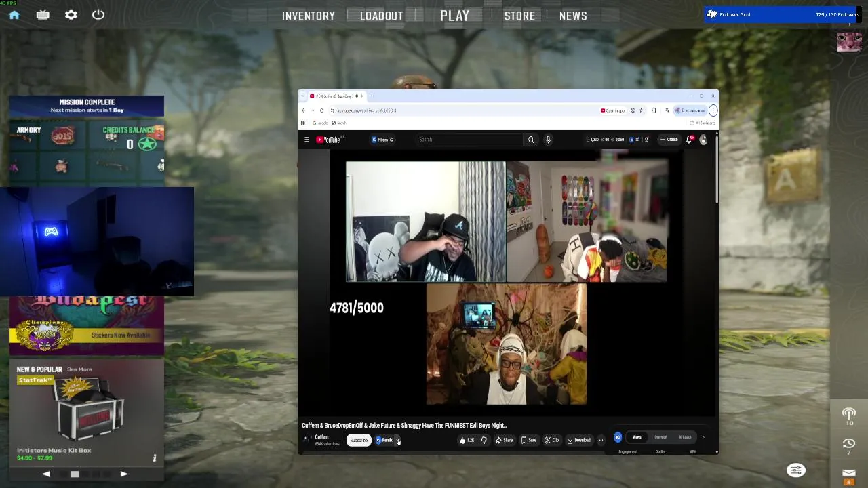Viewport: 868px width, 488px height.
Task: Click the CS2 power quit icon
Action: click(x=98, y=14)
